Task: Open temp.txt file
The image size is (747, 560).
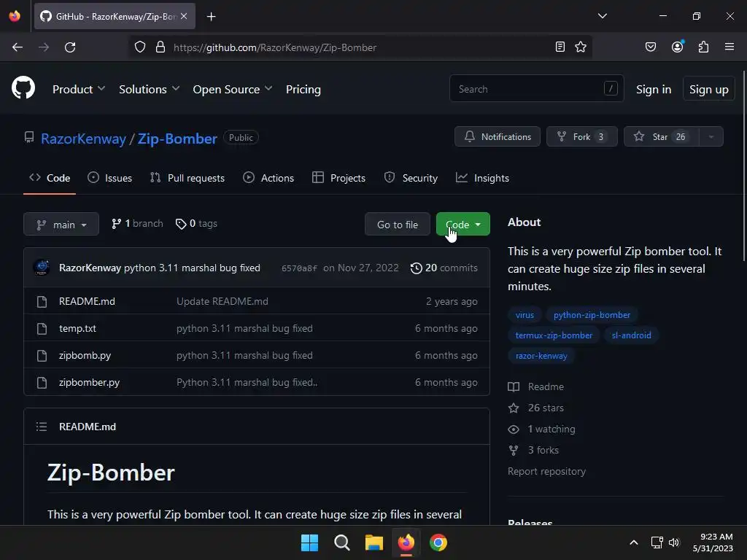Action: point(77,329)
